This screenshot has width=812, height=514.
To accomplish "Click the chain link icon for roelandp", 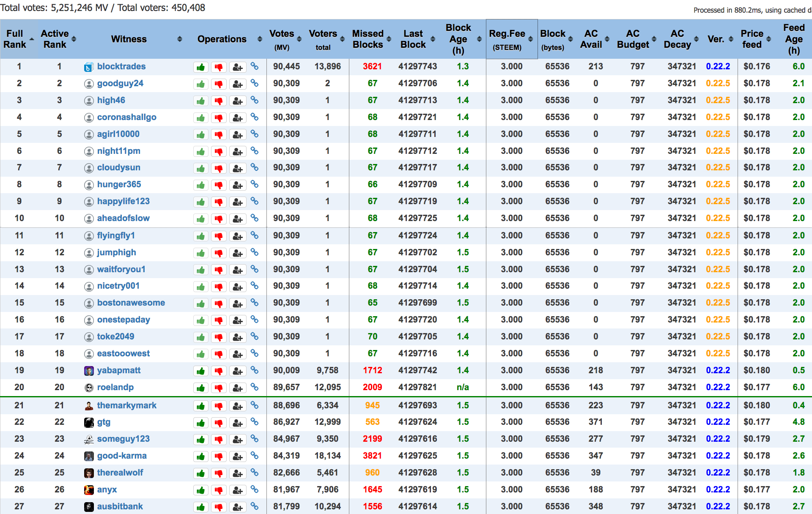I will [x=255, y=387].
